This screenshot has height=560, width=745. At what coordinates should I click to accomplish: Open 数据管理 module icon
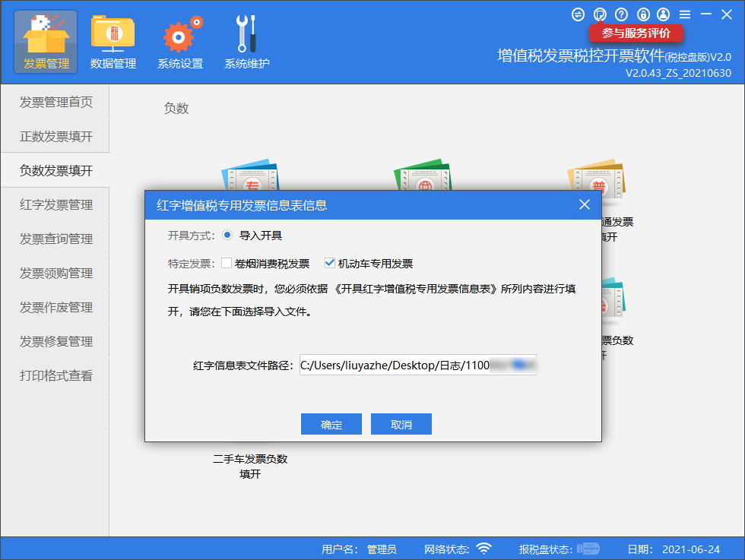[113, 41]
